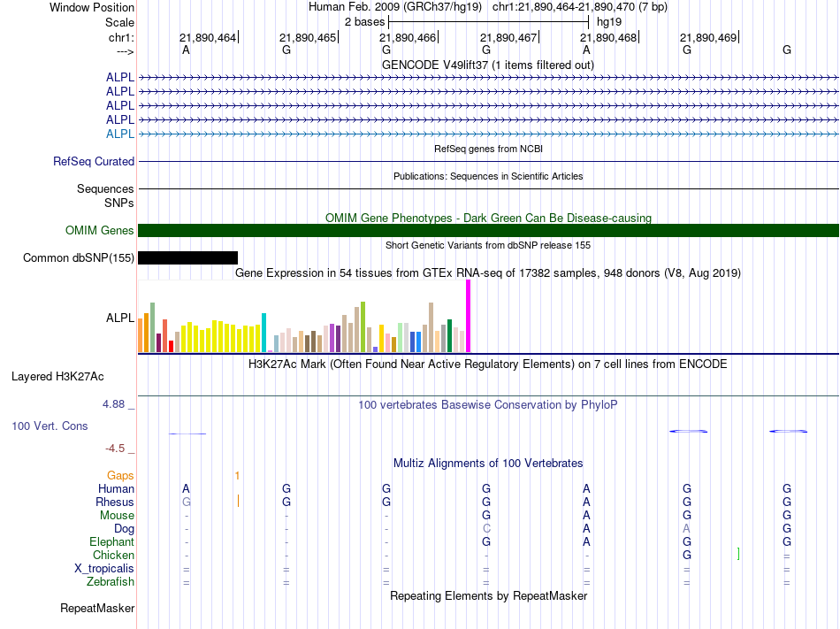Select the black dbSNP variant block

[x=187, y=257]
